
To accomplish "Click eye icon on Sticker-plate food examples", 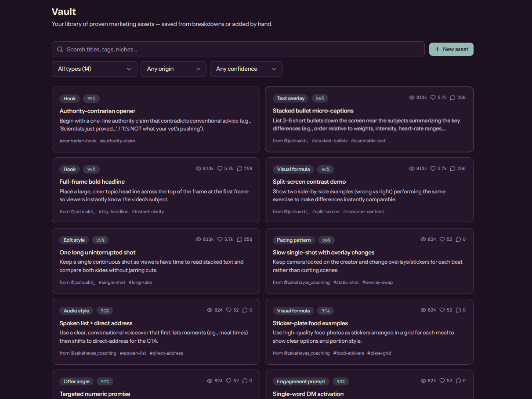I will coord(423,310).
